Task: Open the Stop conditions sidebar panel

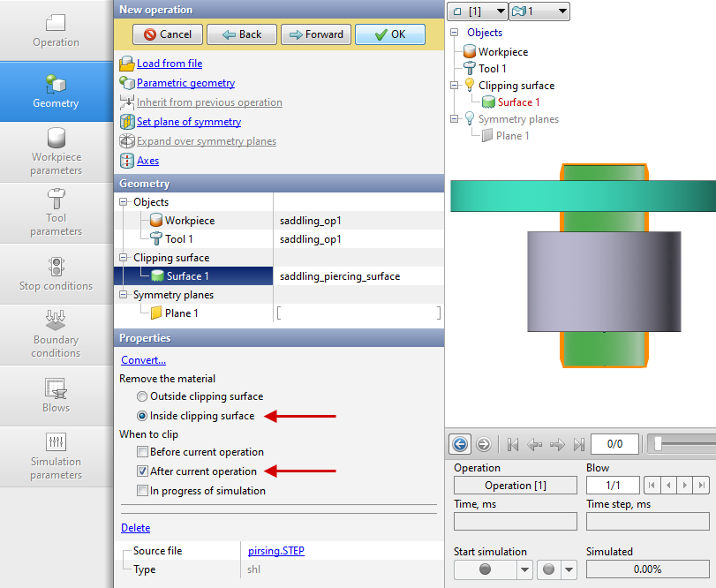Action: [56, 274]
